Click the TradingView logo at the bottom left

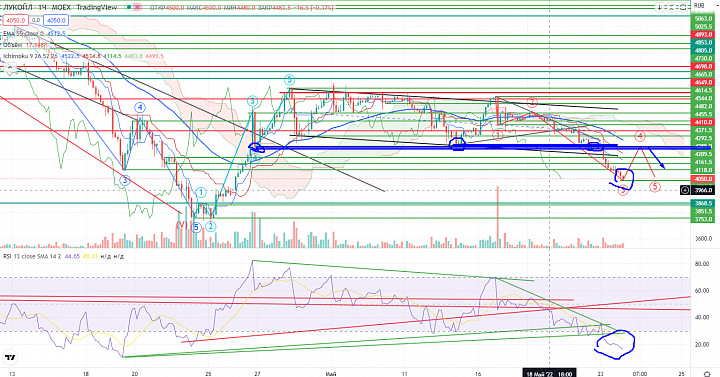click(10, 357)
